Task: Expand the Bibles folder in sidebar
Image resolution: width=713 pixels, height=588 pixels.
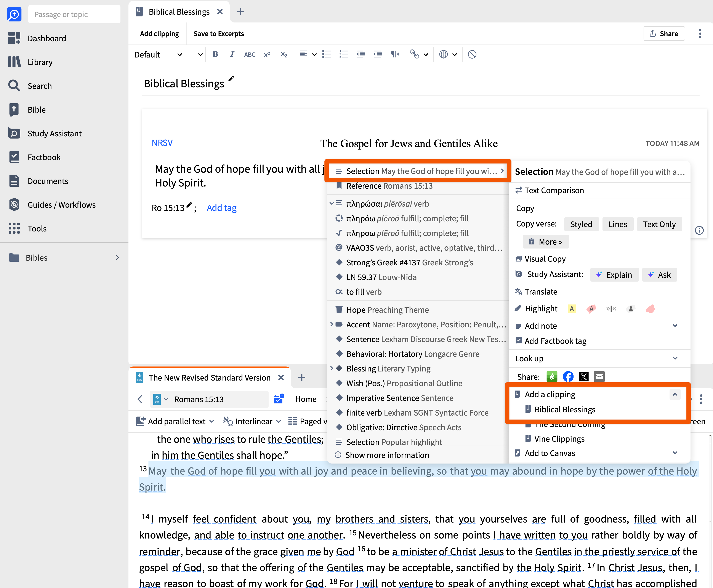Action: [117, 257]
